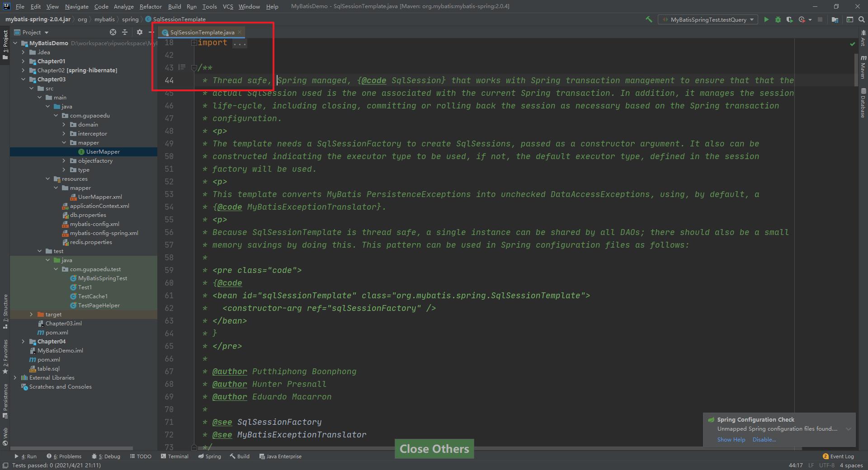Open the Navigate menu

[x=76, y=6]
